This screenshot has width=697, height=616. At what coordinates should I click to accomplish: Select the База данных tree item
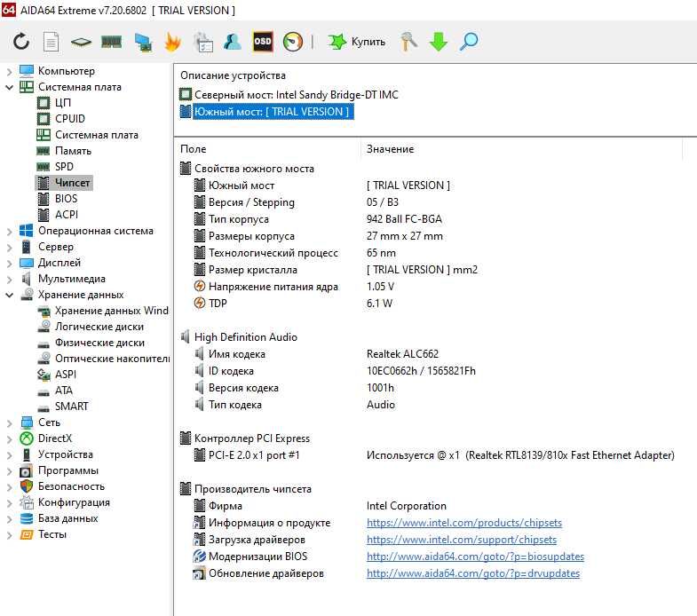coord(68,518)
